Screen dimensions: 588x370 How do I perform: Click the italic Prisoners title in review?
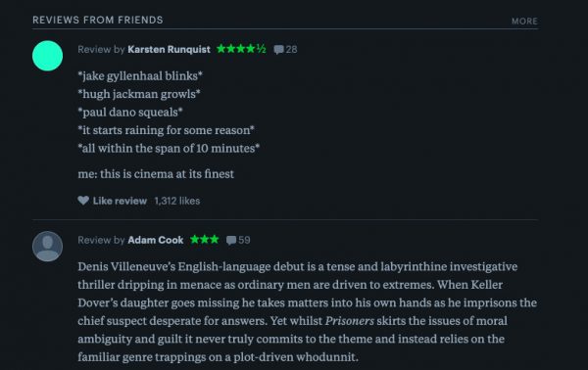pos(350,320)
